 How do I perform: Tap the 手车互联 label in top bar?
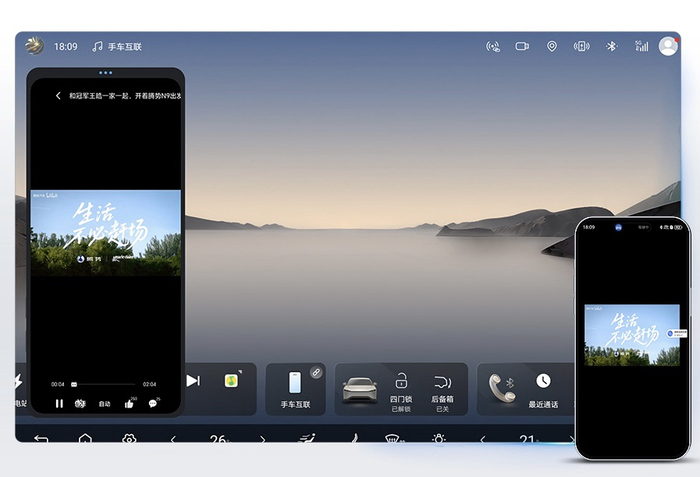125,46
